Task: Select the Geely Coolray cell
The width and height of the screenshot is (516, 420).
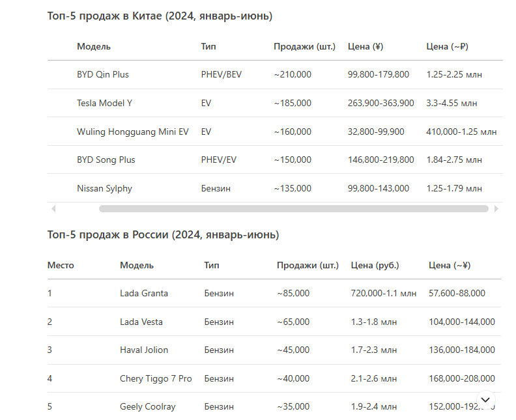Action: pos(147,406)
